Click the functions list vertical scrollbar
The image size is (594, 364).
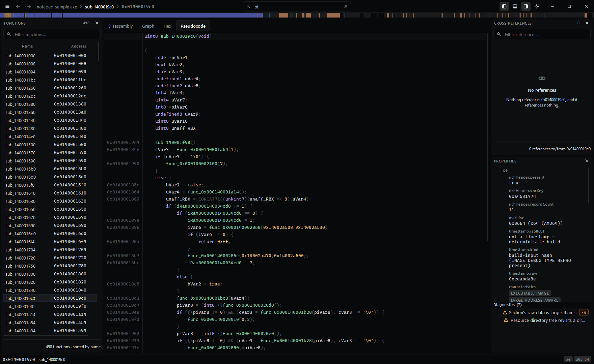99,51
